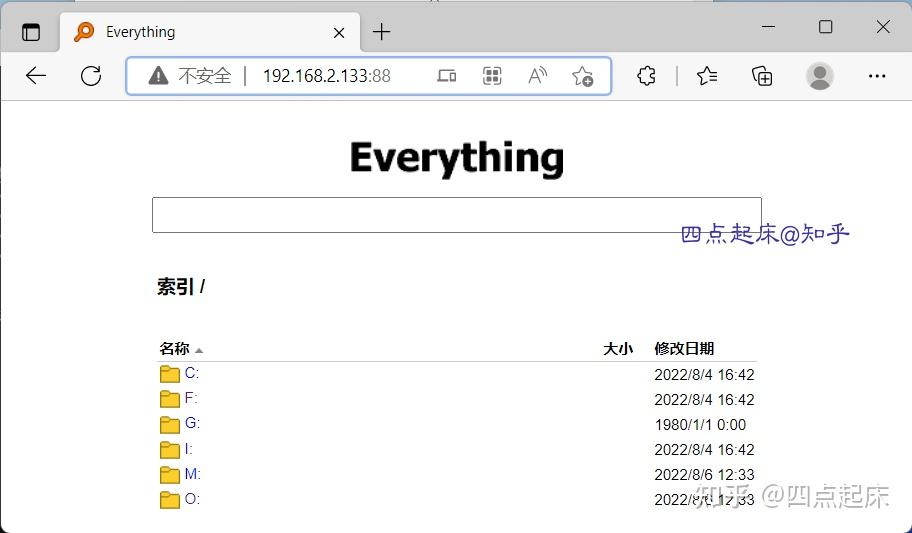
Task: Open the M: drive link
Action: coord(193,474)
